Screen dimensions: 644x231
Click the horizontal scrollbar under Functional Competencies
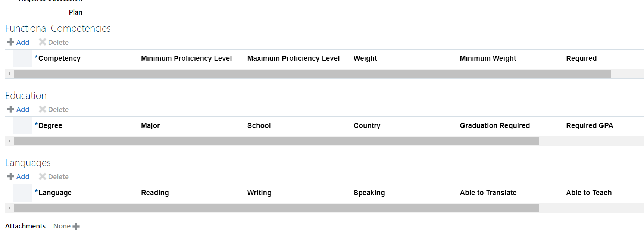pyautogui.click(x=261, y=74)
